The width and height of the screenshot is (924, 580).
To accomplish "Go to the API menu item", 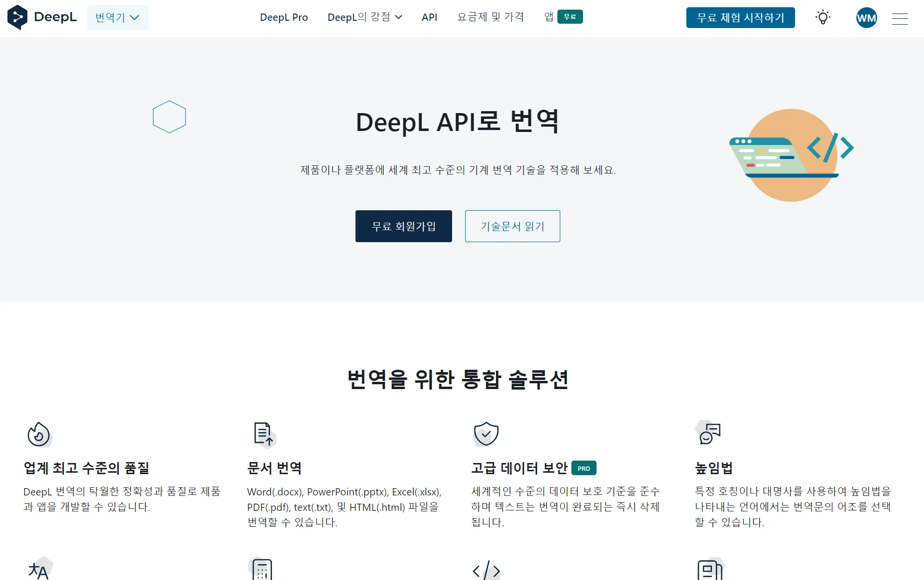I will tap(429, 17).
